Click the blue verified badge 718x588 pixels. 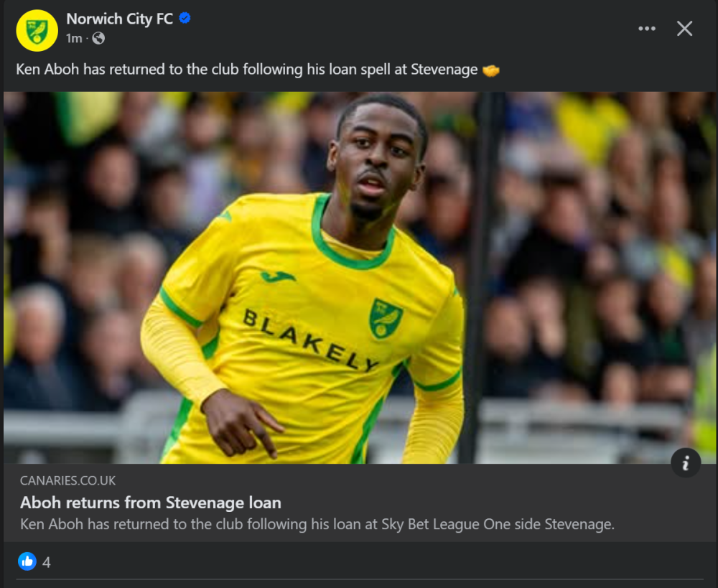[x=185, y=19]
